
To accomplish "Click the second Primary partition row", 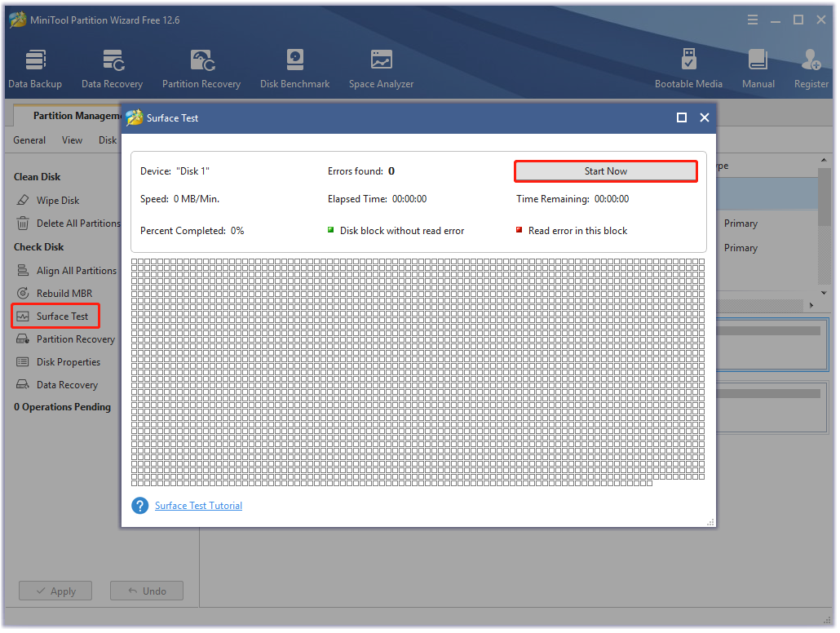I will 741,248.
